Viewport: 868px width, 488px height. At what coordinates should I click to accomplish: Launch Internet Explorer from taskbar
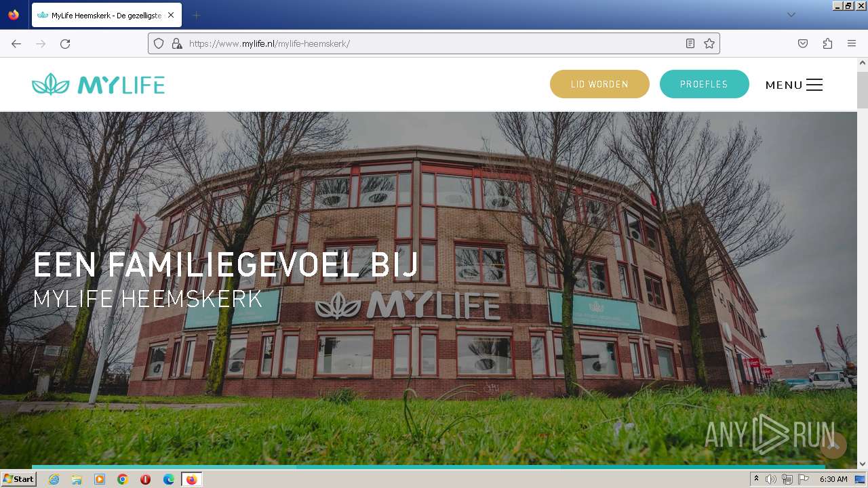tap(54, 479)
